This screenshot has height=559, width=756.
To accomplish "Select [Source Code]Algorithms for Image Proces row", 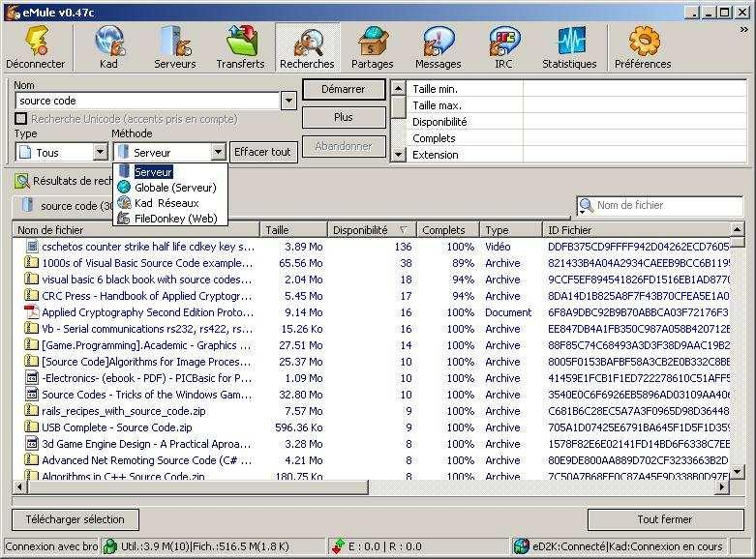I will click(x=372, y=362).
